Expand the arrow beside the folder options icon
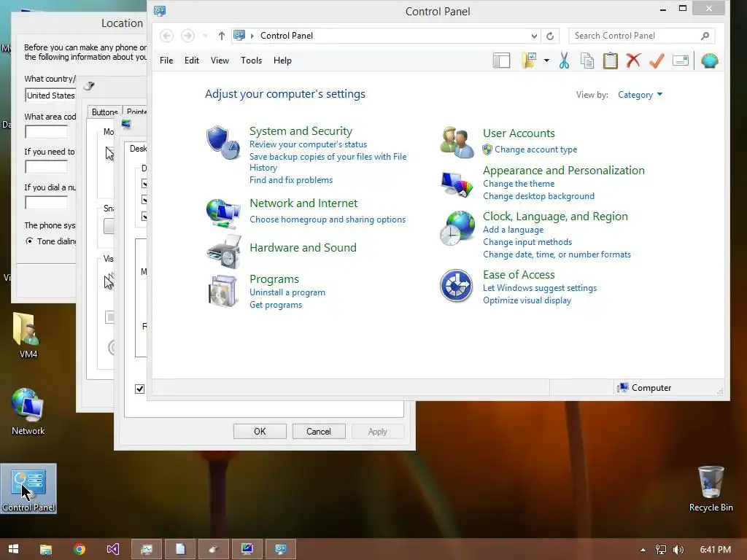Image resolution: width=747 pixels, height=560 pixels. pyautogui.click(x=546, y=61)
